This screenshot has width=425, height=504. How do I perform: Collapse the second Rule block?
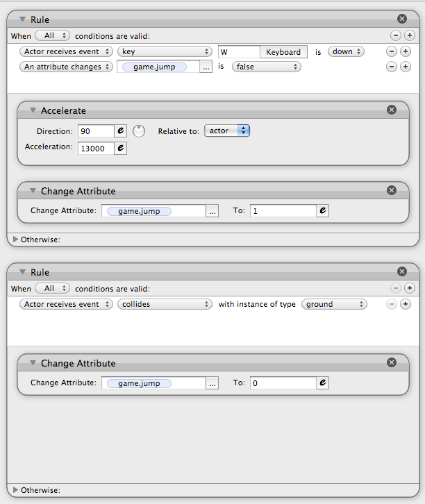click(22, 272)
